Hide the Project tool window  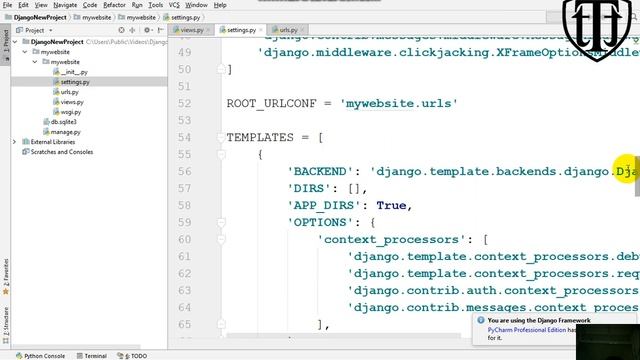pos(161,30)
